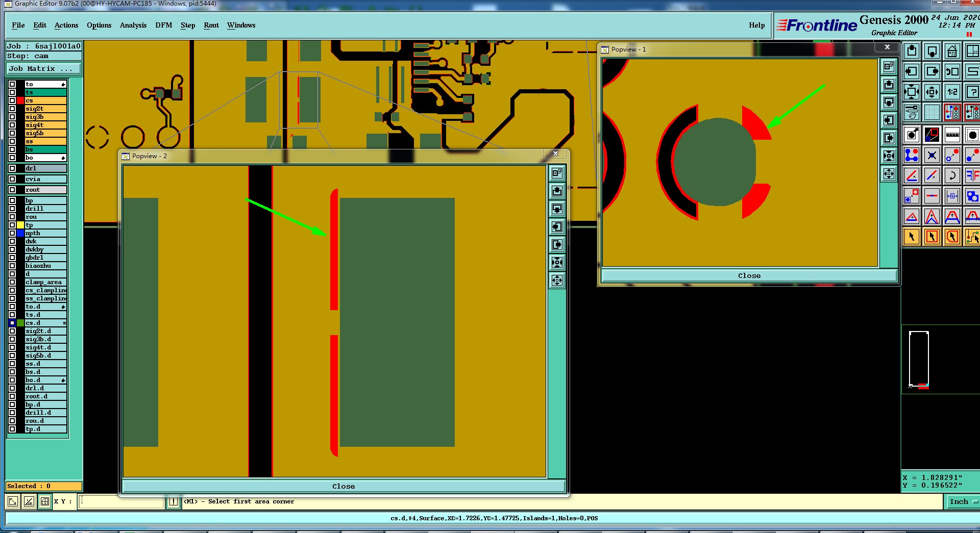Click the pan left icon in main toolbar
This screenshot has height=533, width=980.
[912, 71]
